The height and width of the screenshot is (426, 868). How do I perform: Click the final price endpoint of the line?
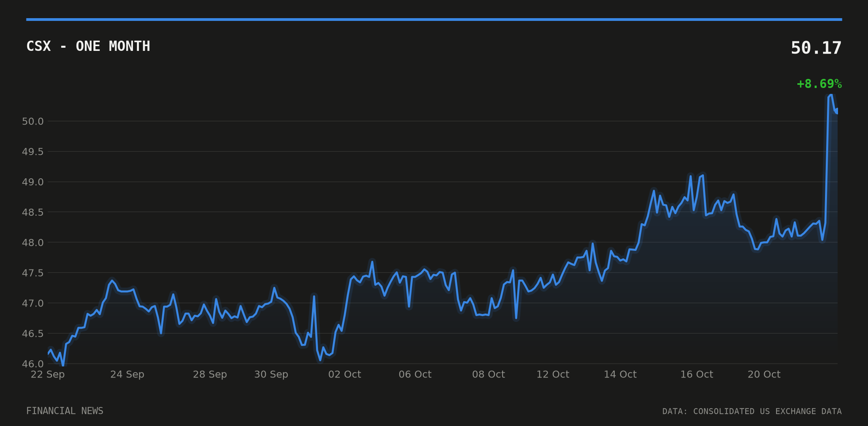click(x=837, y=111)
